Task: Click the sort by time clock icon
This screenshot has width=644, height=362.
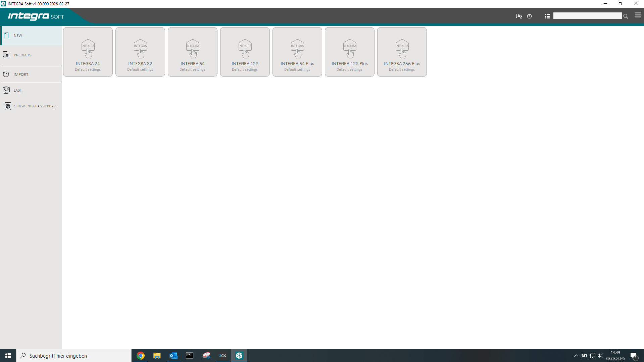Action: point(529,16)
